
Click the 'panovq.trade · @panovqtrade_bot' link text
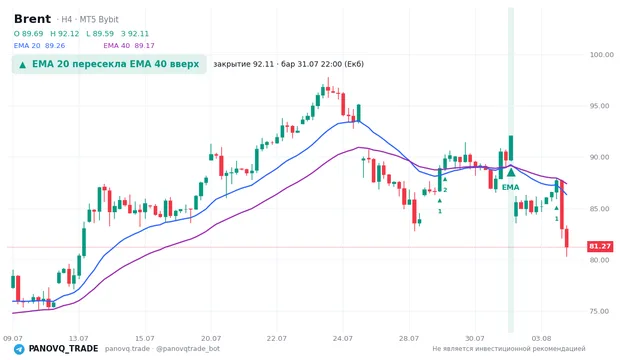click(162, 349)
